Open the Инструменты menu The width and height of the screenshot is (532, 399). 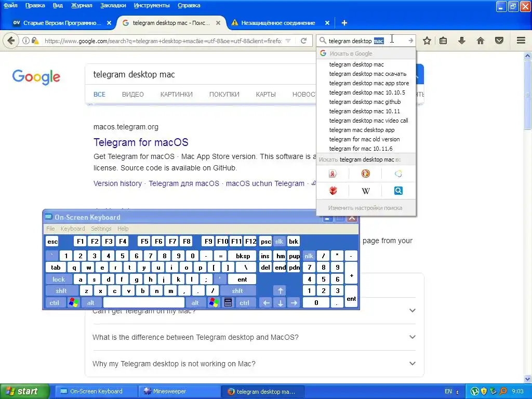click(x=152, y=5)
